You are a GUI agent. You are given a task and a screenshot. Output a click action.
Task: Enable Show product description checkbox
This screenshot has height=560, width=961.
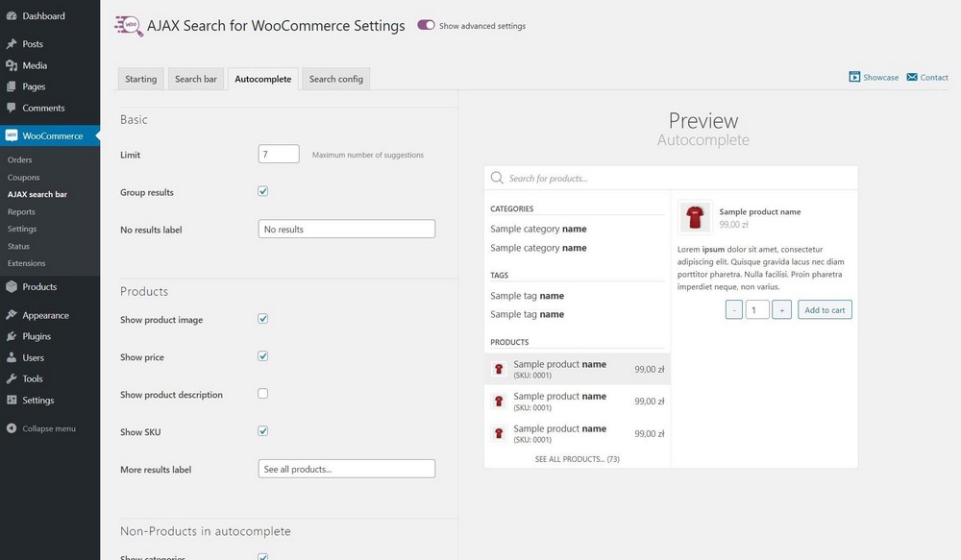click(263, 394)
